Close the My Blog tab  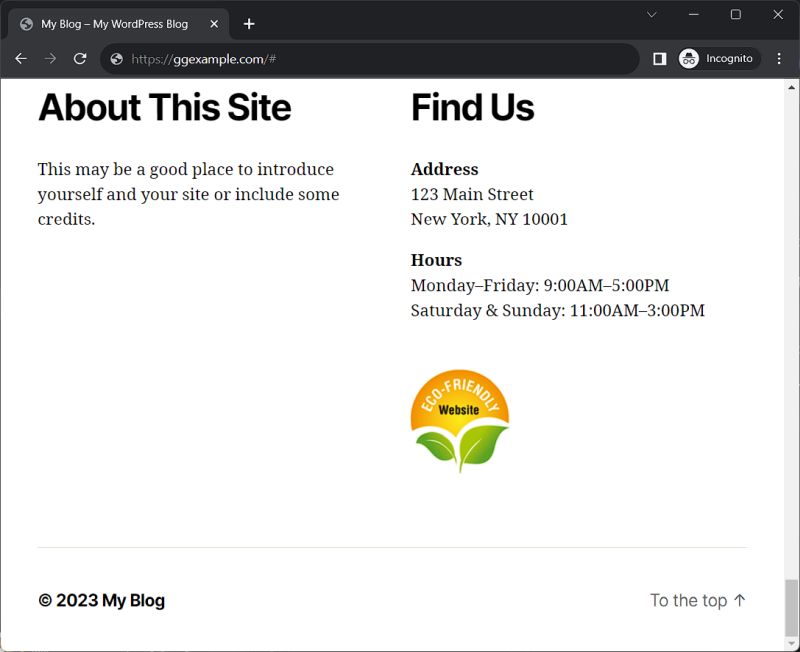pyautogui.click(x=214, y=24)
